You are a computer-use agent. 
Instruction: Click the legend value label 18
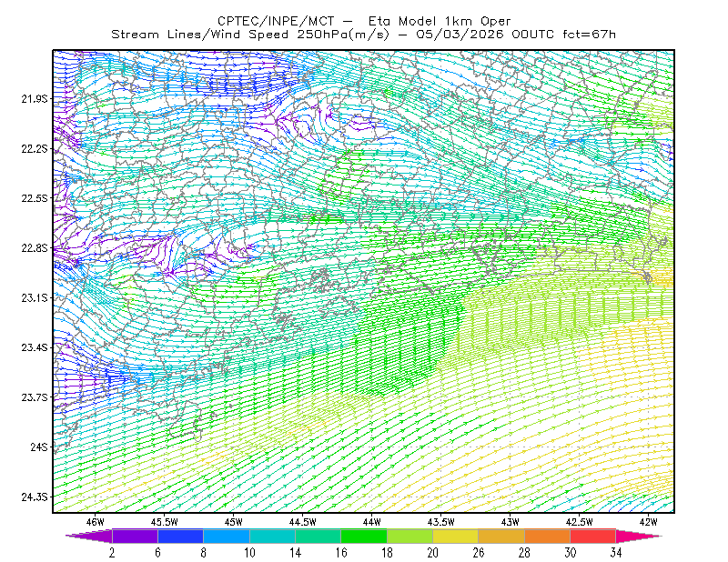pyautogui.click(x=387, y=553)
